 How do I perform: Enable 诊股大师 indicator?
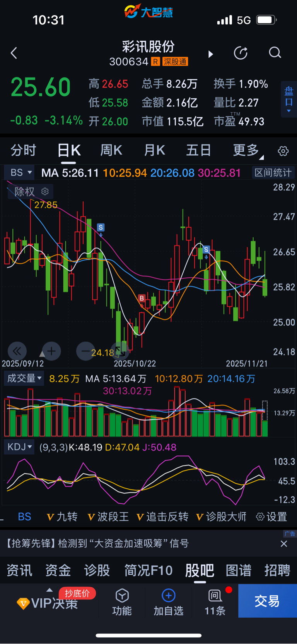click(x=221, y=517)
